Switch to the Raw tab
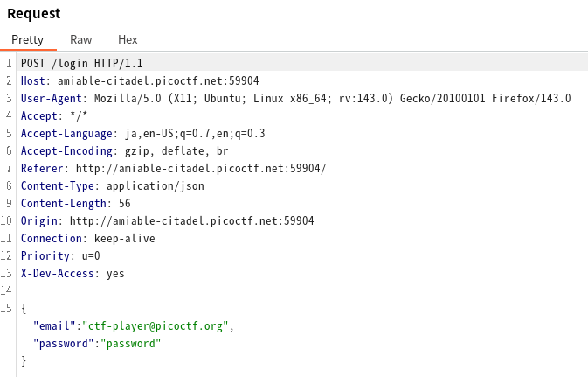Image resolution: width=588 pixels, height=377 pixels. (x=80, y=39)
